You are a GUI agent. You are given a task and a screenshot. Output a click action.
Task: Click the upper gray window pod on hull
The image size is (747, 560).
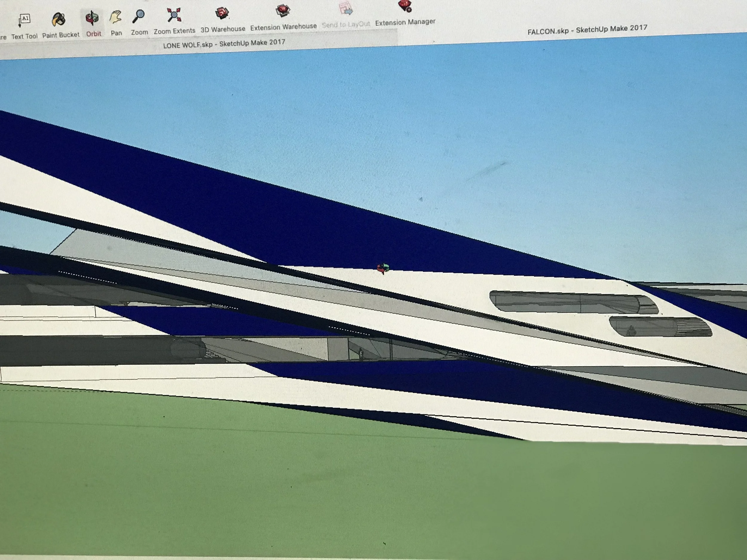(x=573, y=303)
